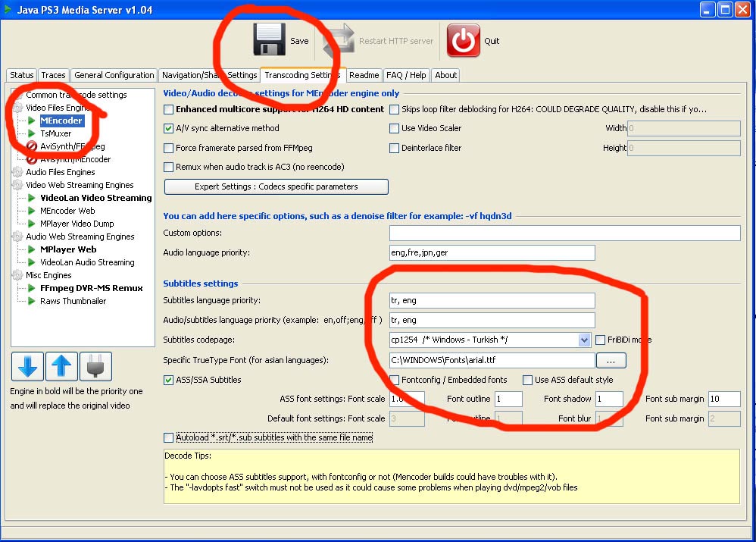Click the Subtitles language priority field
The image size is (756, 542).
pyautogui.click(x=492, y=300)
